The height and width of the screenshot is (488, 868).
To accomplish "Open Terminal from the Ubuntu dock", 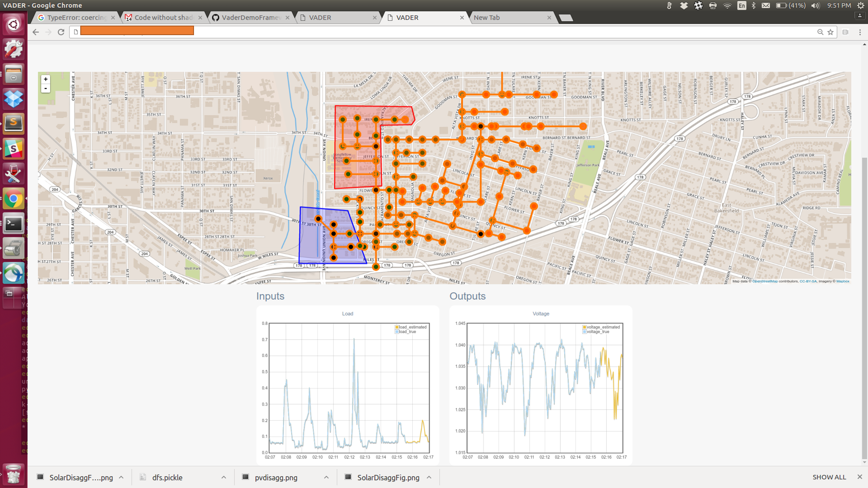I will [x=13, y=224].
